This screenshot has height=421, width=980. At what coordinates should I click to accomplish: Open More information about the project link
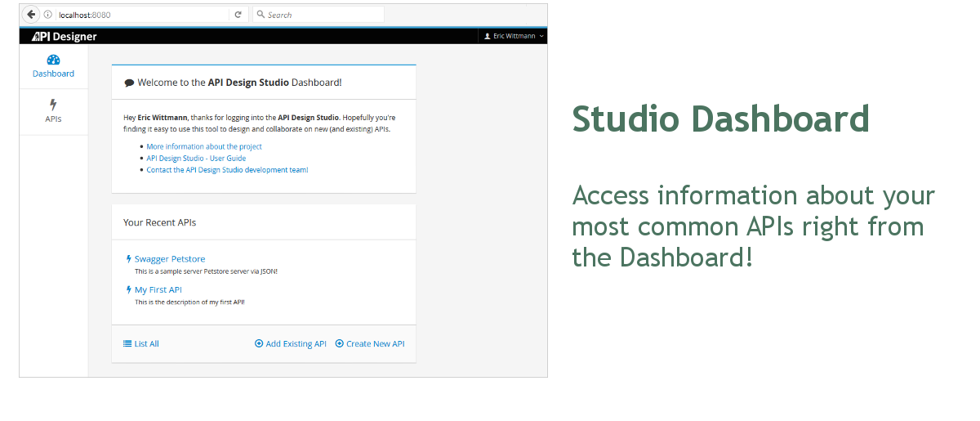204,146
